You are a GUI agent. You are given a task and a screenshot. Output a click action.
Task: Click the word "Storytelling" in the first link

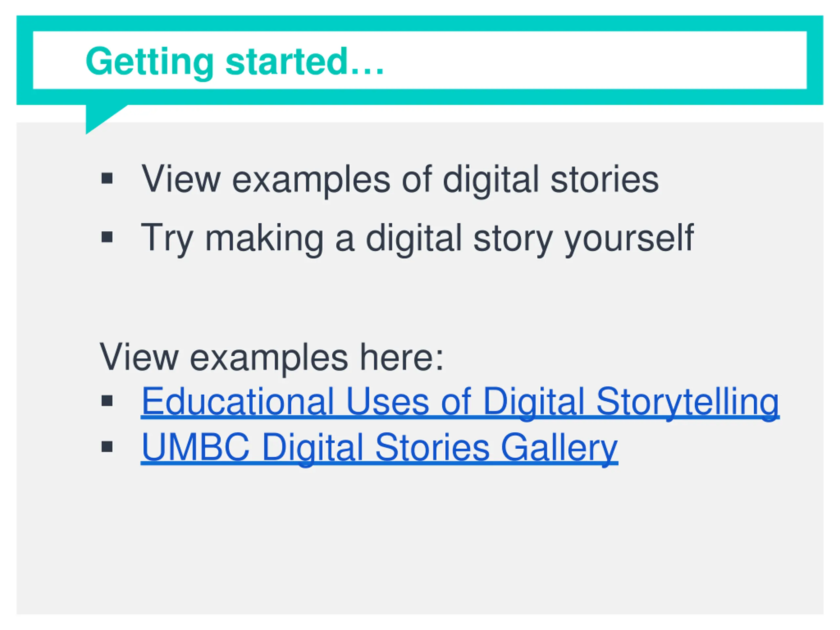point(688,403)
